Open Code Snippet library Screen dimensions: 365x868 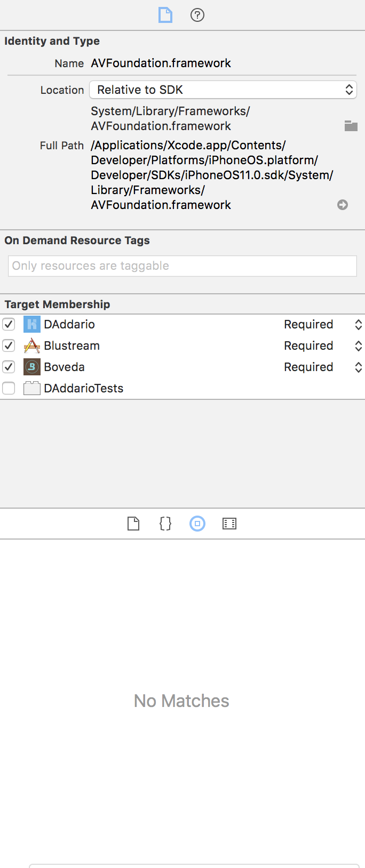tap(165, 524)
